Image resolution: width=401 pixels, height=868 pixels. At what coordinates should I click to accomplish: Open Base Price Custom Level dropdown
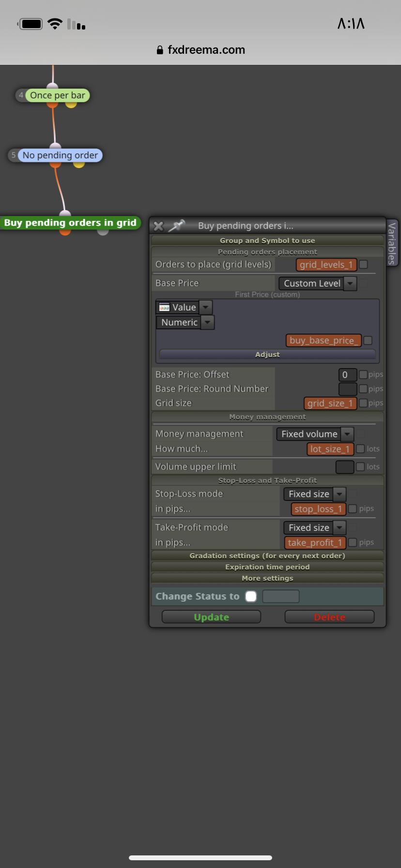point(318,283)
